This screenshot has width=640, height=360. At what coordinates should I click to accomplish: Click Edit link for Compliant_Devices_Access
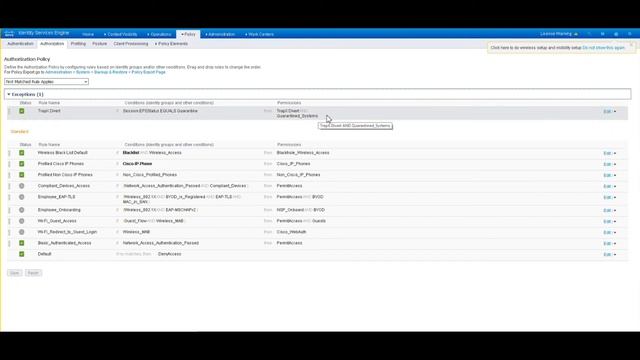(x=607, y=186)
